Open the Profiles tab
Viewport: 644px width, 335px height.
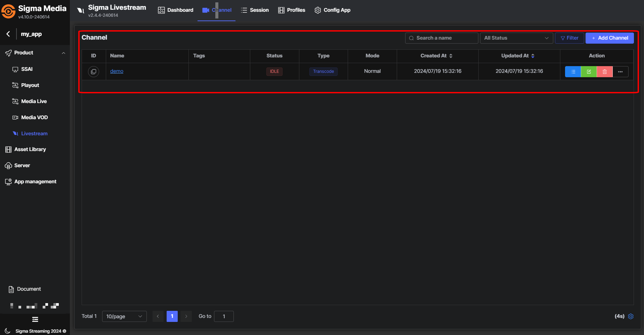pyautogui.click(x=292, y=10)
